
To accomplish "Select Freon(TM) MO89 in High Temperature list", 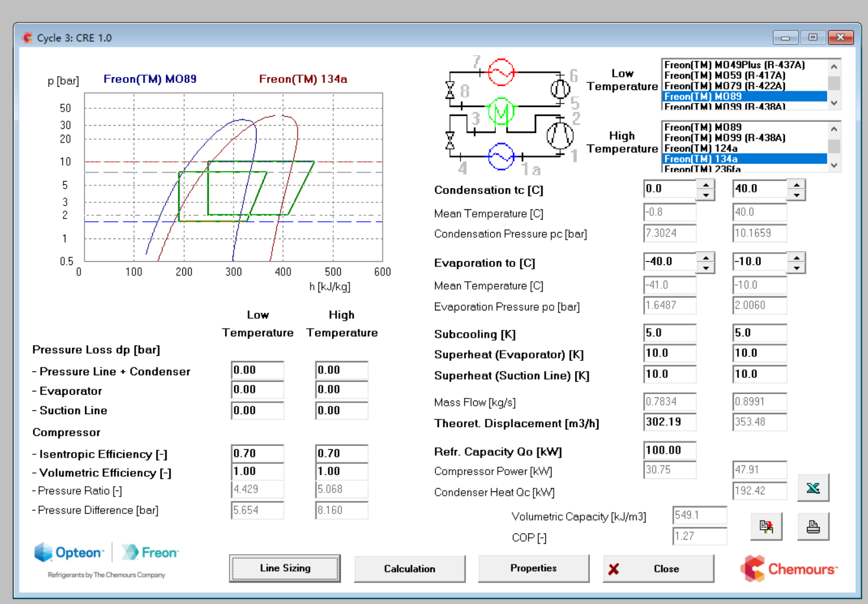I will (744, 127).
